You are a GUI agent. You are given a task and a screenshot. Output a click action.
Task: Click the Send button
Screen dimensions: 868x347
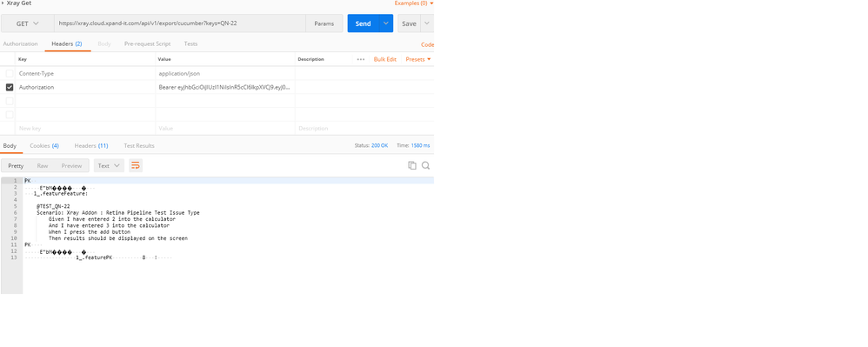point(364,23)
